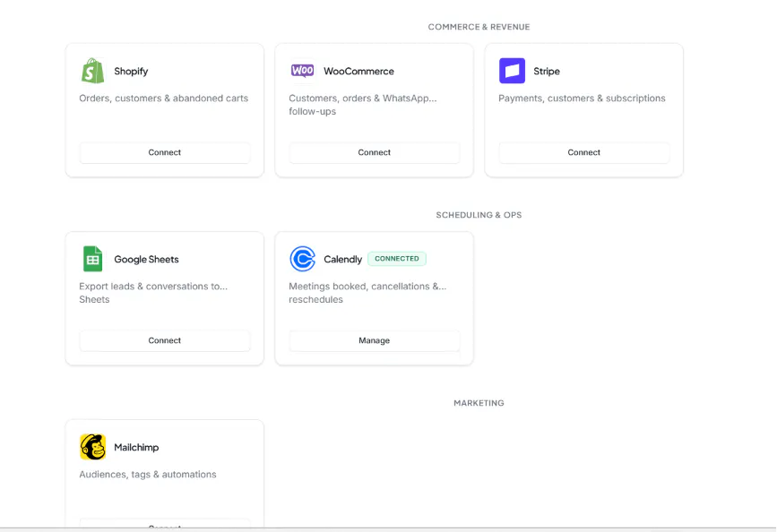Click the COMMERCE & REVENUE section heading
Viewport: 777px width, 532px height.
click(479, 27)
